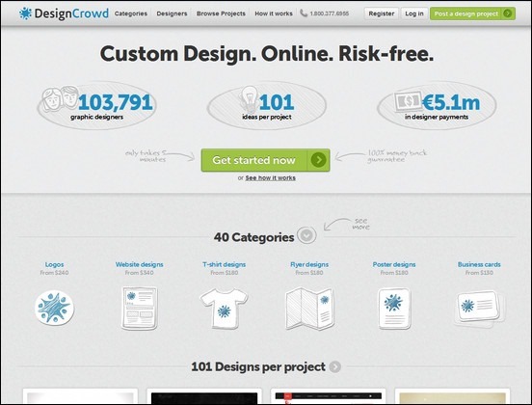This screenshot has height=405, width=532.
Task: Click Post a design project button
Action: tap(472, 13)
